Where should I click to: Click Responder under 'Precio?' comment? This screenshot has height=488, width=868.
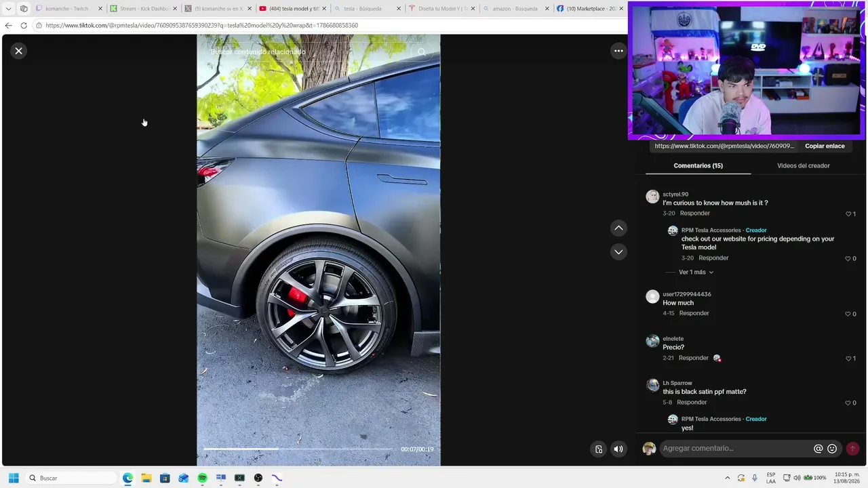pyautogui.click(x=693, y=358)
